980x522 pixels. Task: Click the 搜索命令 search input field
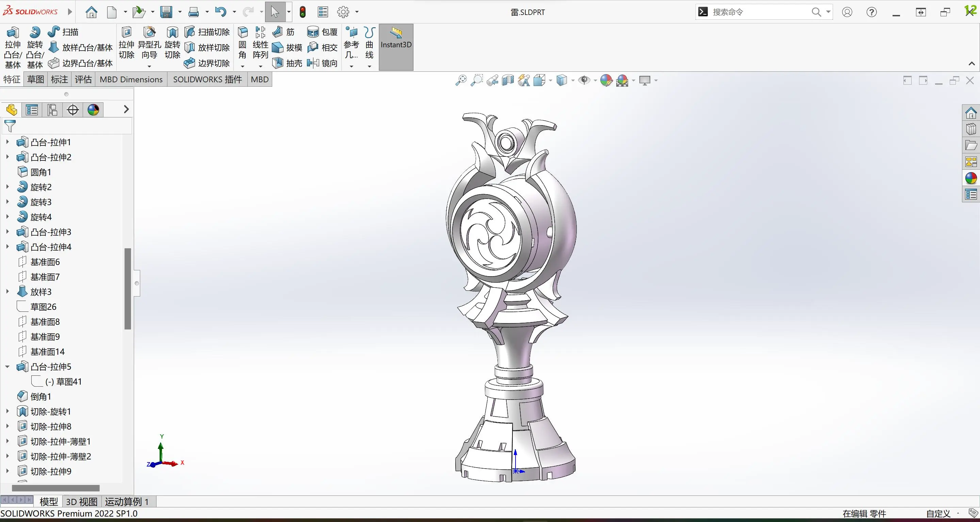(757, 12)
